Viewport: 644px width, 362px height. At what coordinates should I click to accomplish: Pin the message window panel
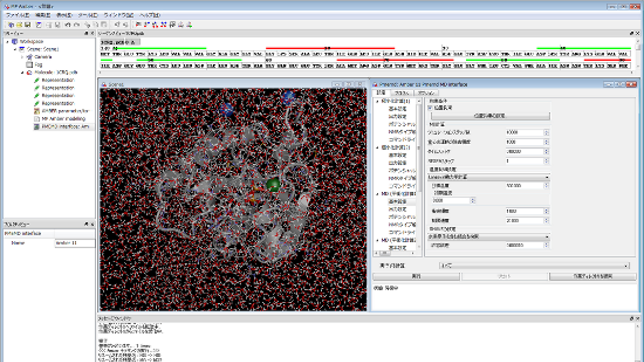pyautogui.click(x=631, y=318)
